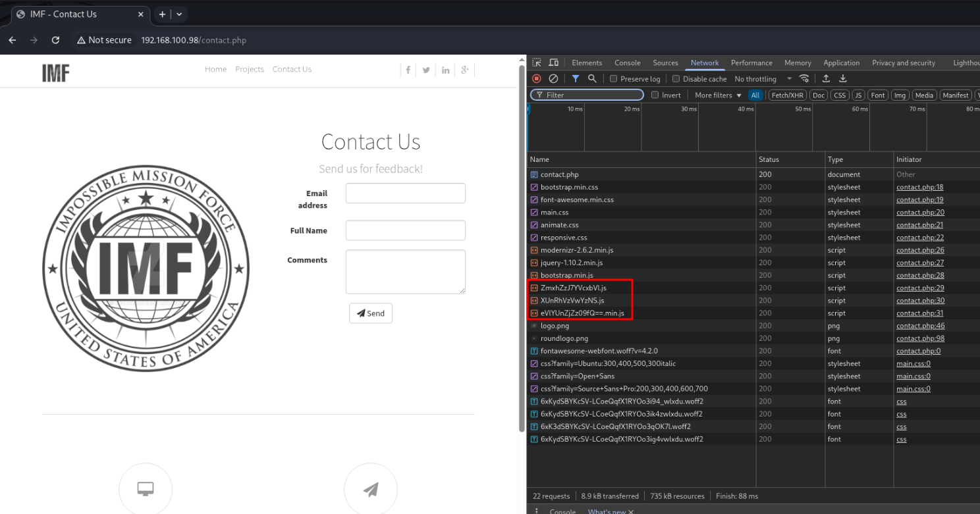The image size is (980, 514).
Task: Expand the More filters dropdown
Action: (718, 95)
